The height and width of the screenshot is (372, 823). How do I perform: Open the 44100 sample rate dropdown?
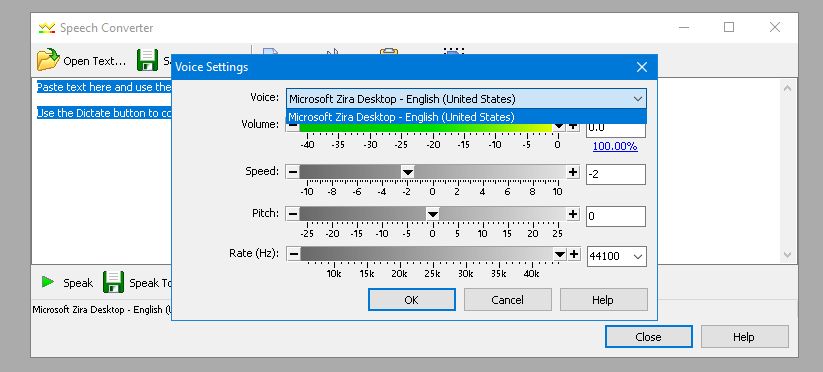tap(638, 257)
